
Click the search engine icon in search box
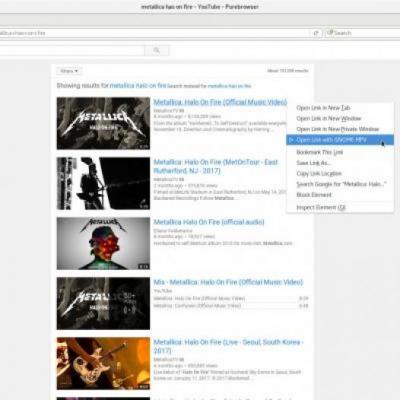330,33
